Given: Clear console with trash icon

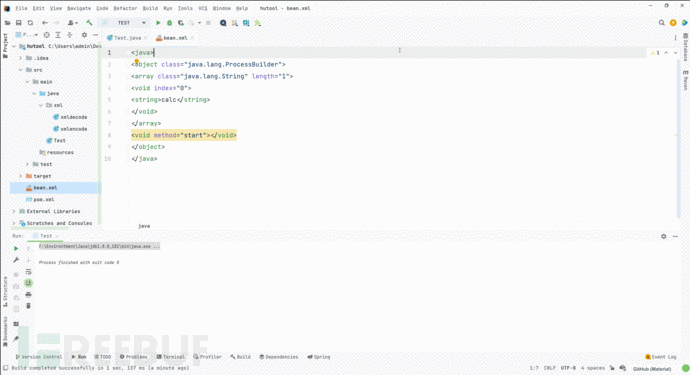Looking at the screenshot, I should tap(29, 306).
